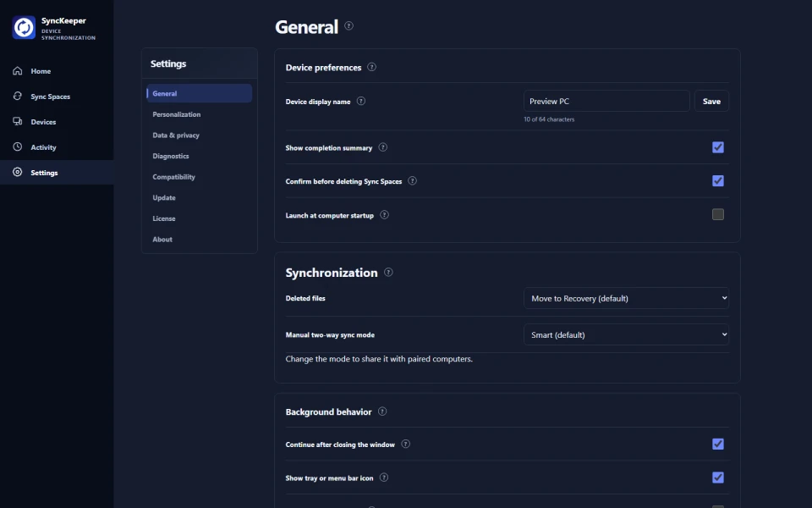Open help for Confirm before deleting Sync Spaces
This screenshot has height=508, width=812.
tap(412, 181)
